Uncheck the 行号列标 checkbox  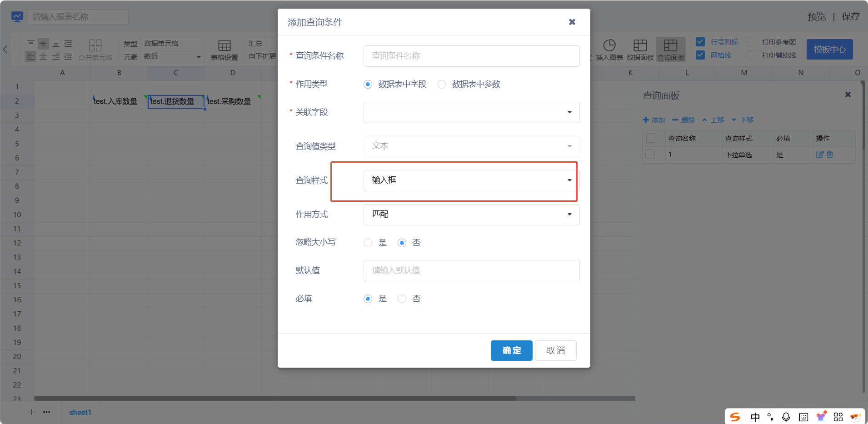[x=700, y=42]
